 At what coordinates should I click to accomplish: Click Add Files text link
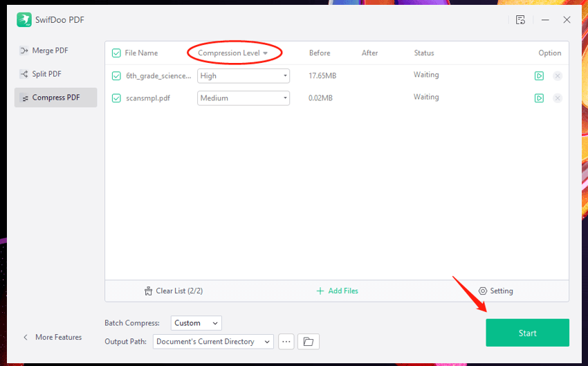point(343,291)
